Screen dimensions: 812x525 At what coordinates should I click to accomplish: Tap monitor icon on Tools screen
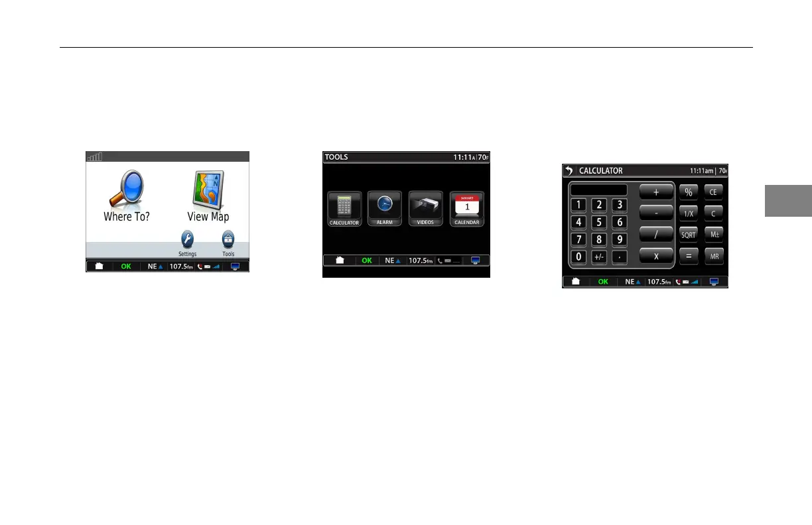coord(475,261)
